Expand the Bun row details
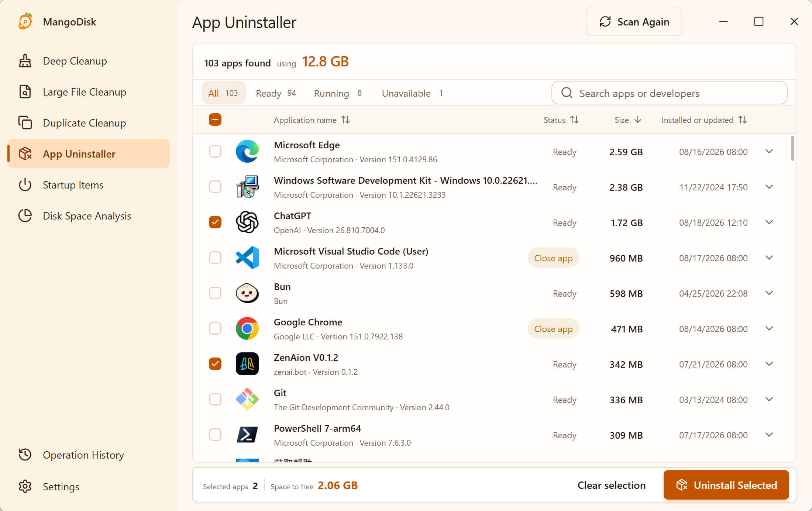Image resolution: width=812 pixels, height=511 pixels. (x=769, y=293)
